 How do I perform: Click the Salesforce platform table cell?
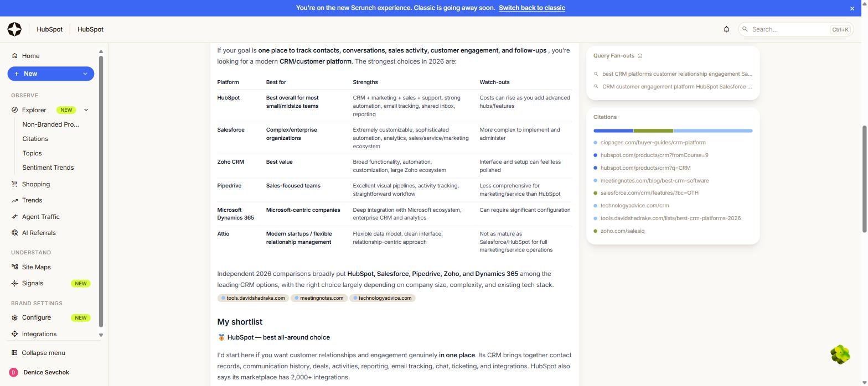pyautogui.click(x=231, y=130)
